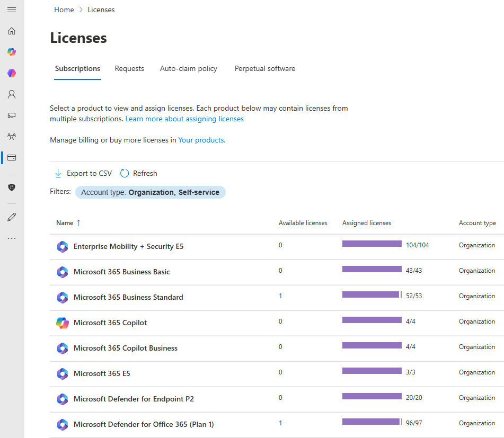Open Users from the person sidebar icon
Viewport: 504px width, 438px height.
[12, 94]
